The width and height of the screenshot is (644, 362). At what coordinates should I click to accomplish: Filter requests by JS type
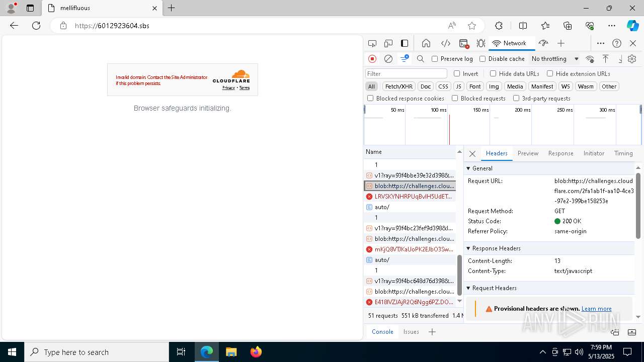pos(458,86)
